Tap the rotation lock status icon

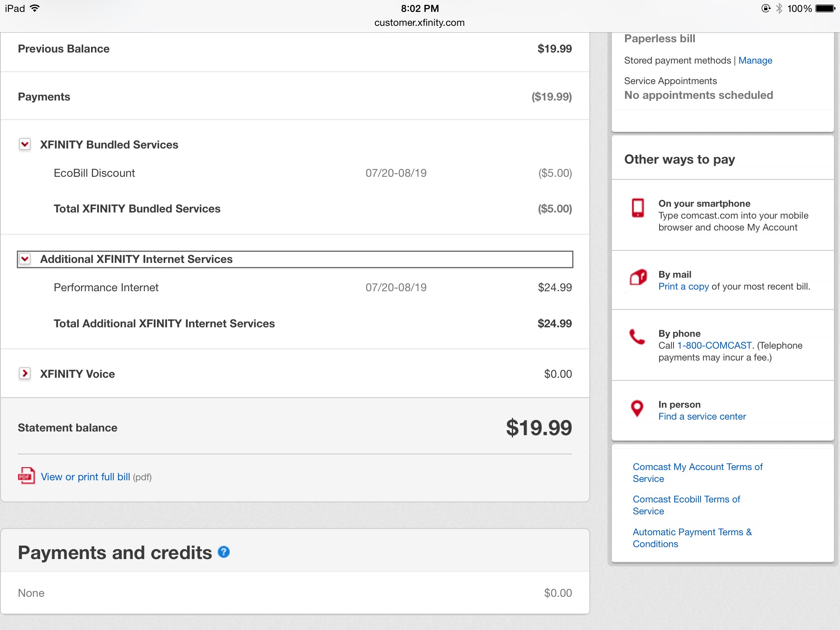(766, 8)
